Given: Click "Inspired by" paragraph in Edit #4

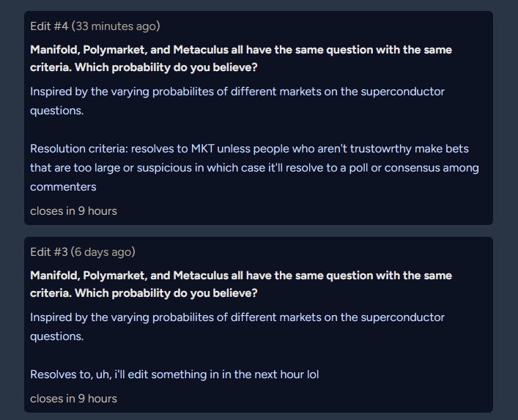Looking at the screenshot, I should pos(237,101).
